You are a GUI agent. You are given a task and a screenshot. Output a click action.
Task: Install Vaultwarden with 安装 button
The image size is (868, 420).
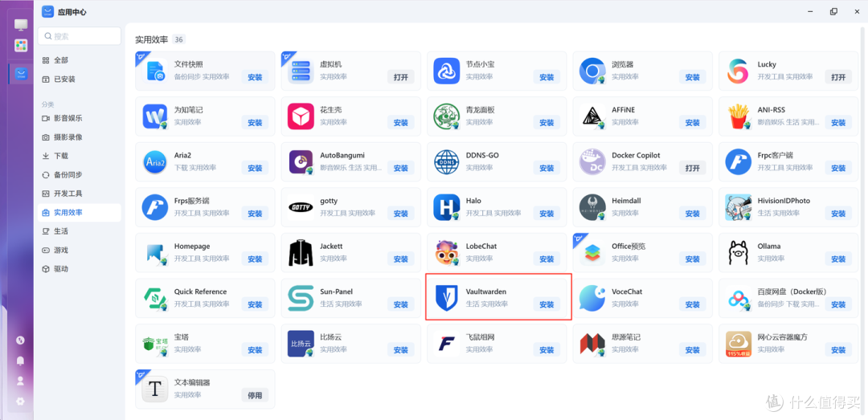point(547,304)
